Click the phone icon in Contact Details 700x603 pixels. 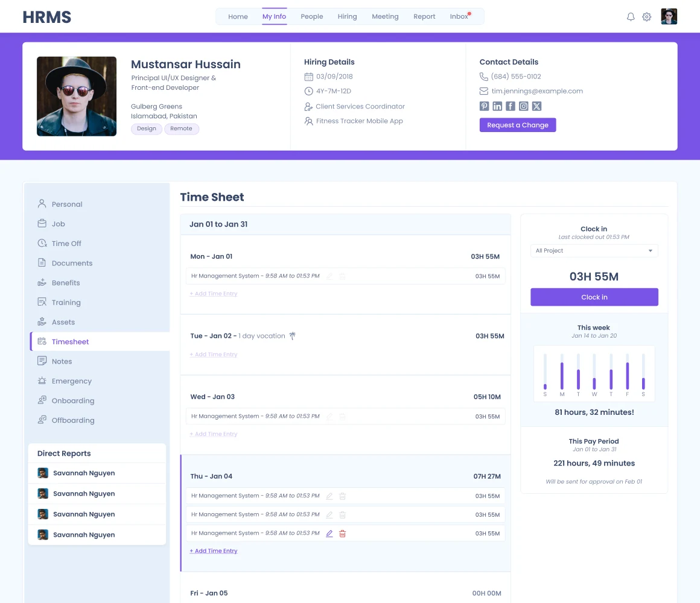pos(483,76)
